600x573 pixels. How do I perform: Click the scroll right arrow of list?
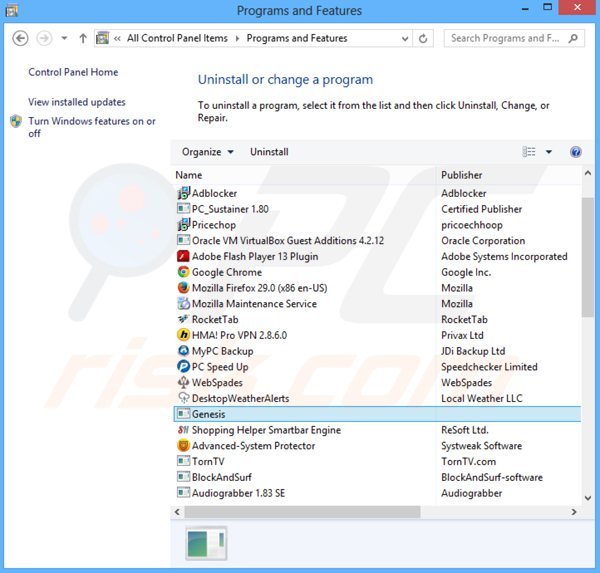[574, 512]
